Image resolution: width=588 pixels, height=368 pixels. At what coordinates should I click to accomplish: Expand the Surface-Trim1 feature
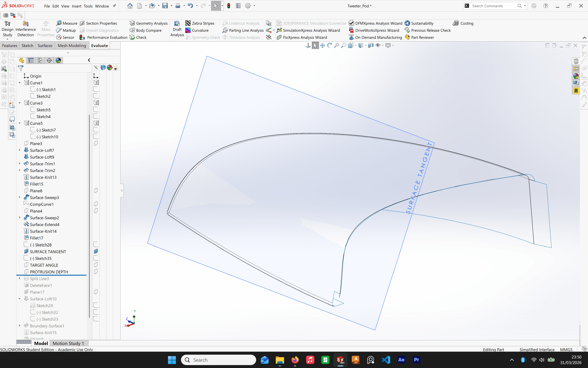coord(20,164)
